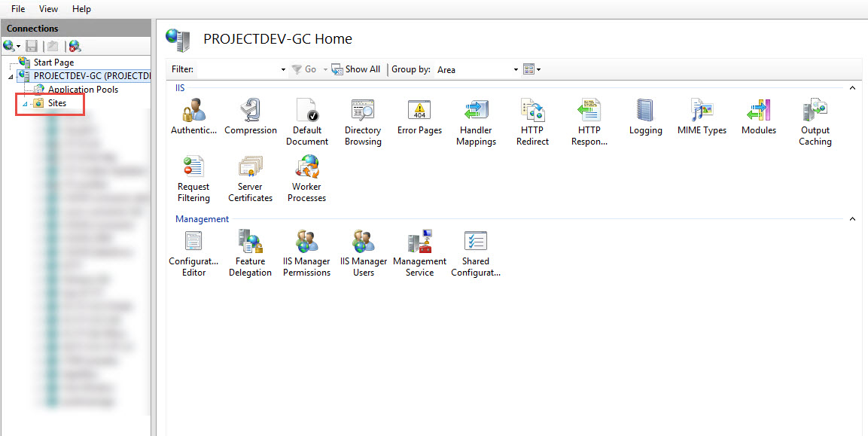This screenshot has height=436, width=868.
Task: Click inside the Filter input field
Action: click(233, 69)
